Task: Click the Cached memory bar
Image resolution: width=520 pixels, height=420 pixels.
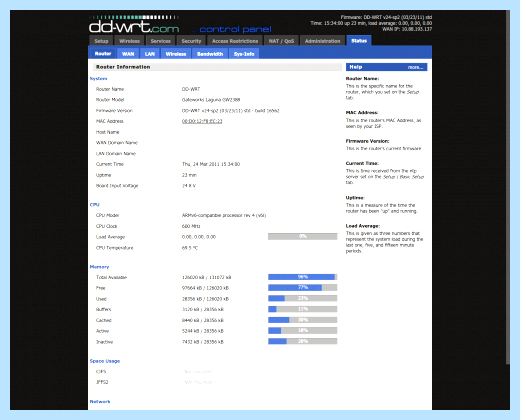Action: (302, 320)
